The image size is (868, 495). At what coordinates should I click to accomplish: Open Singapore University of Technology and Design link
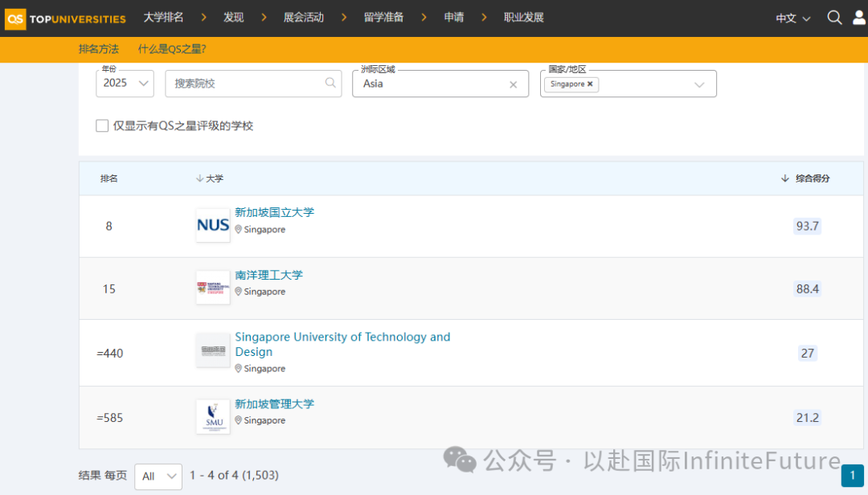point(342,345)
